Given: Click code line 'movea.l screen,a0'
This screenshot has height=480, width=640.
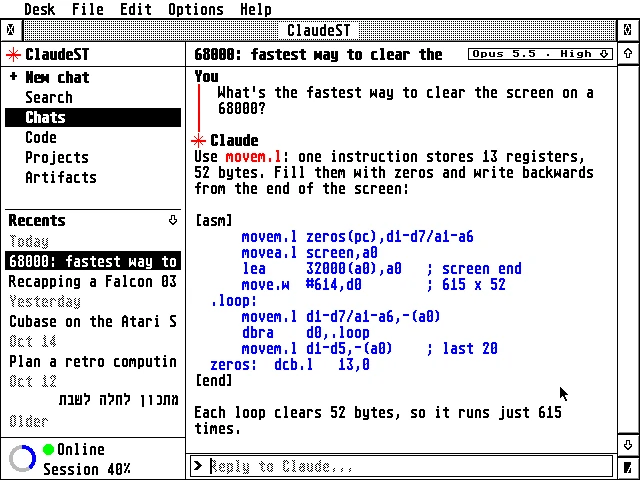Looking at the screenshot, I should tap(309, 253).
